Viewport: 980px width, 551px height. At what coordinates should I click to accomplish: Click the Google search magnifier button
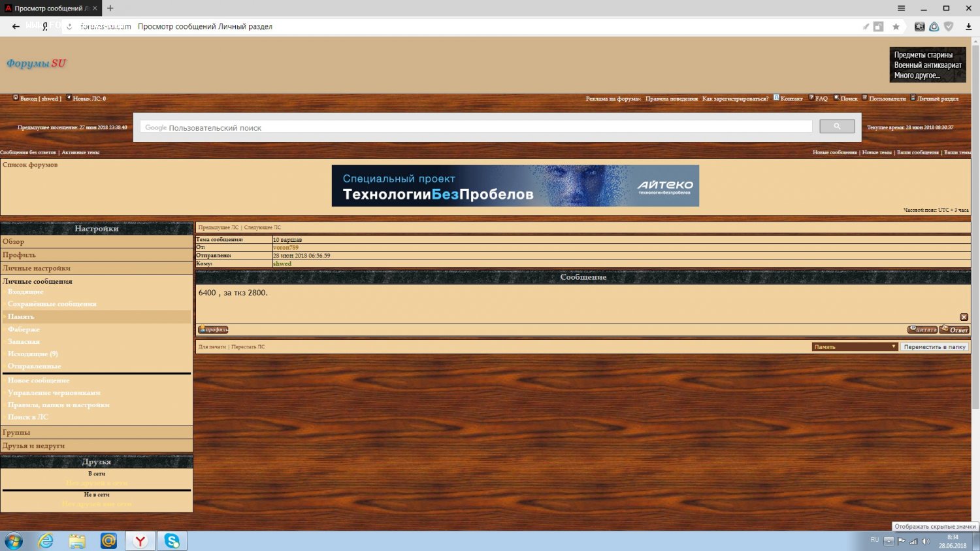[836, 126]
